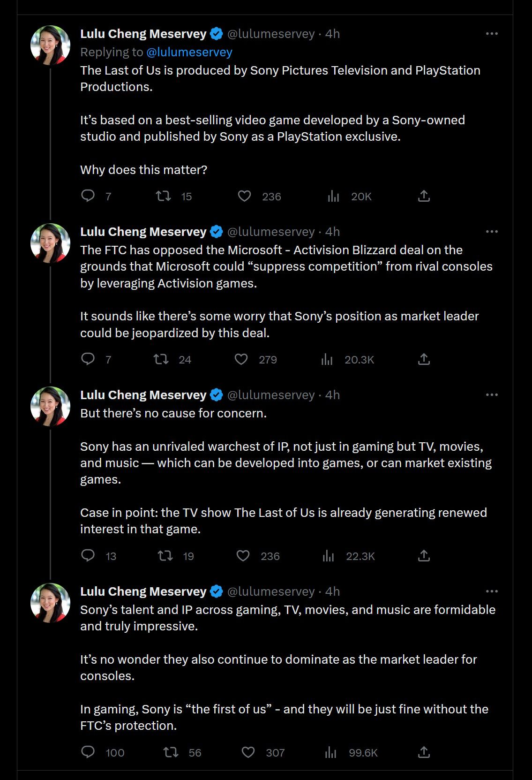View analytics of the 99.6K views tweet

(331, 752)
